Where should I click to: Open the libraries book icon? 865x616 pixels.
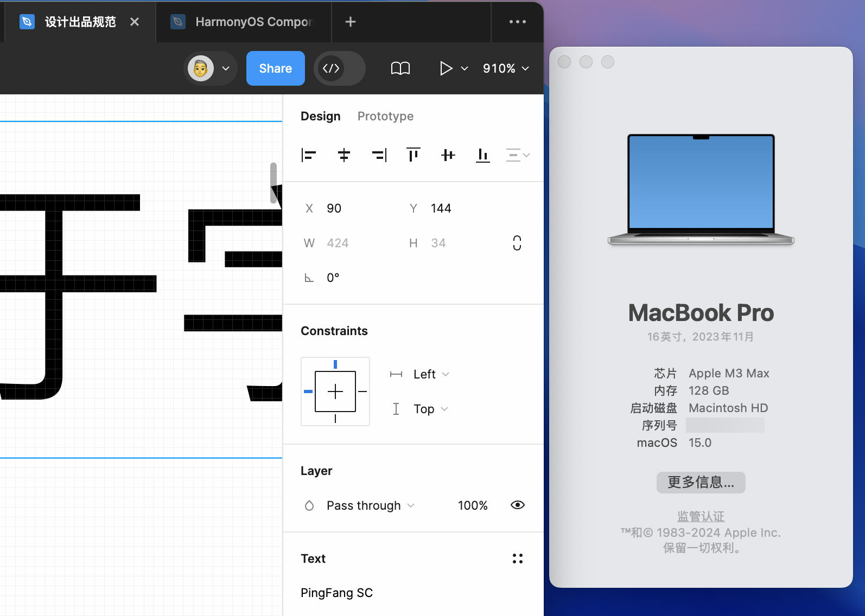coord(400,68)
